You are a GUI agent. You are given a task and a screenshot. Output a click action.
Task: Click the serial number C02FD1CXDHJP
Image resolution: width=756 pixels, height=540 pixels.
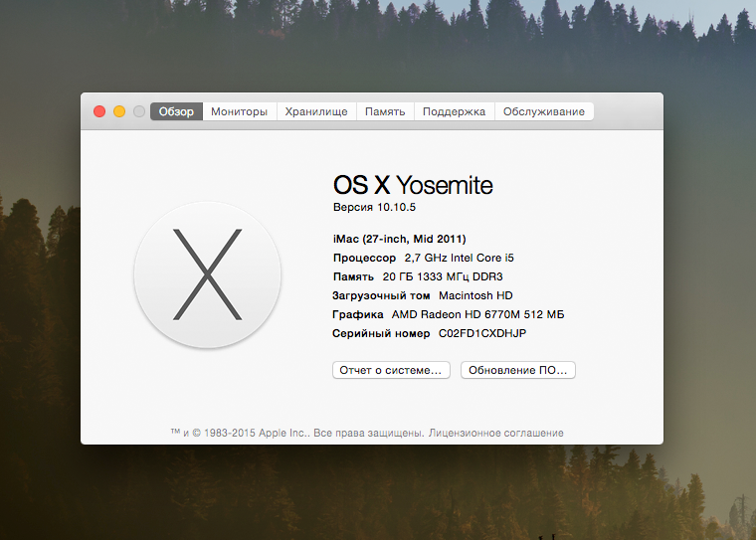click(x=482, y=333)
